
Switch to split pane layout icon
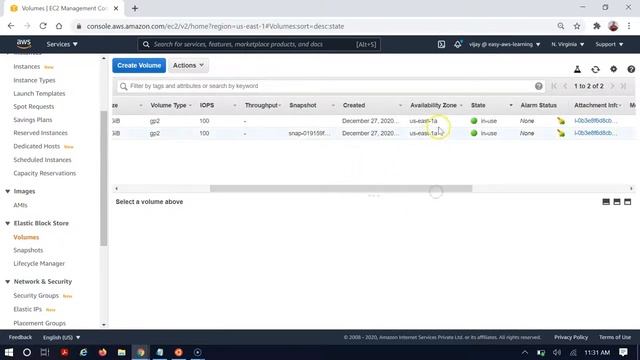(x=617, y=202)
